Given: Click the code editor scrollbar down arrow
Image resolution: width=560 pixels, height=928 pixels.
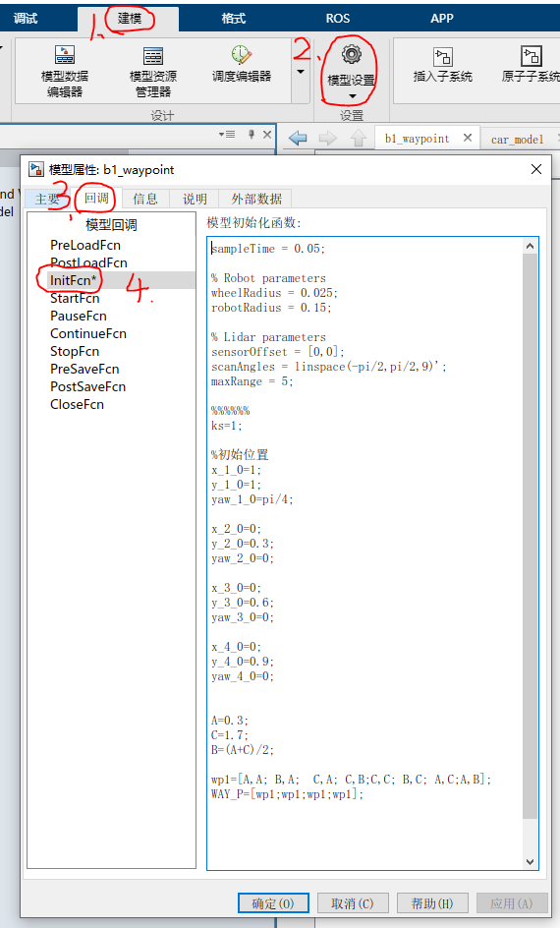Looking at the screenshot, I should click(x=530, y=862).
